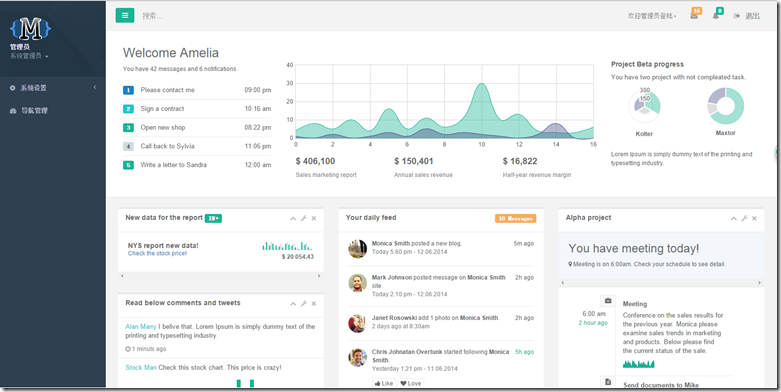This screenshot has height=392, width=781.
Task: Click the Like button under Chris's post
Action: [384, 383]
